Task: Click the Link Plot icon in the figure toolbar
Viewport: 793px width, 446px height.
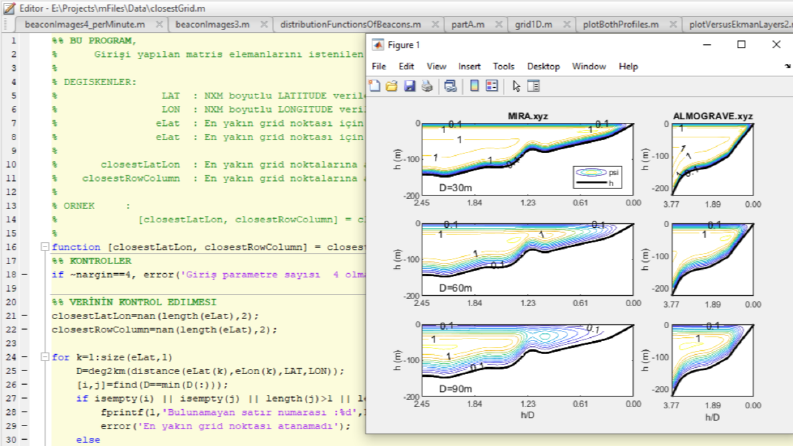Action: 450,86
